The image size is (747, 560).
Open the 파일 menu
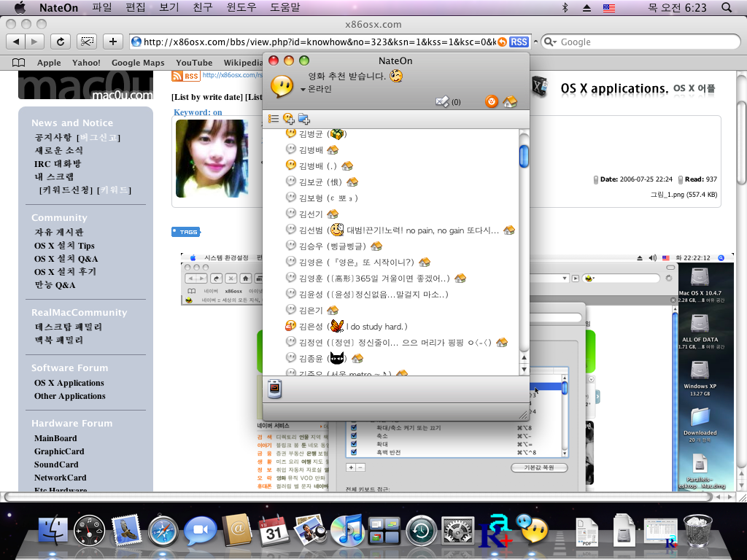(x=101, y=7)
